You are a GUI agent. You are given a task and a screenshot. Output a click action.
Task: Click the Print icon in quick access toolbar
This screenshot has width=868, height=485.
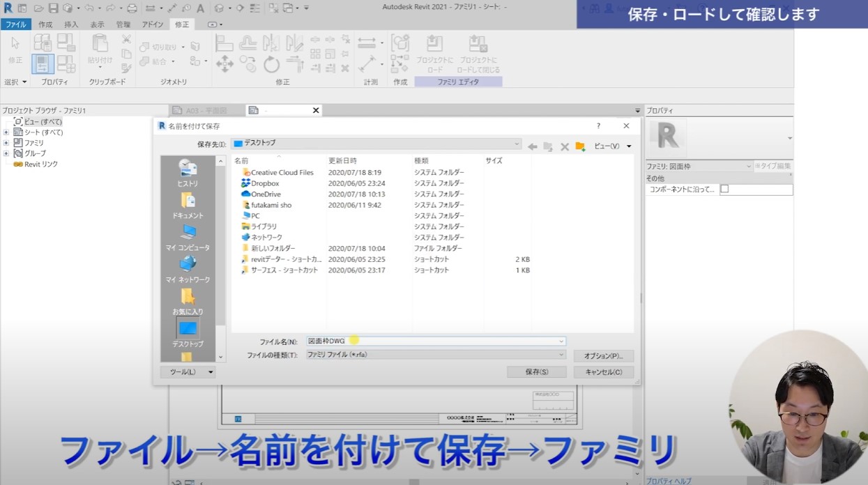click(x=132, y=8)
